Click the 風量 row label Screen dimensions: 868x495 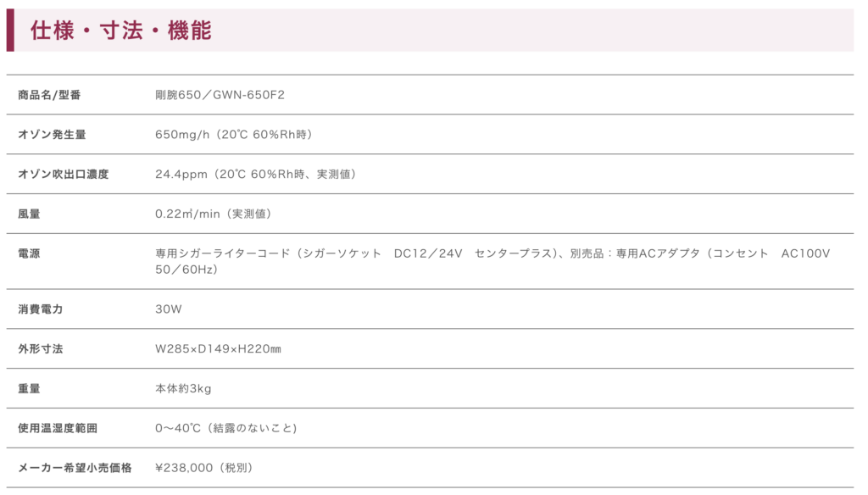click(29, 214)
